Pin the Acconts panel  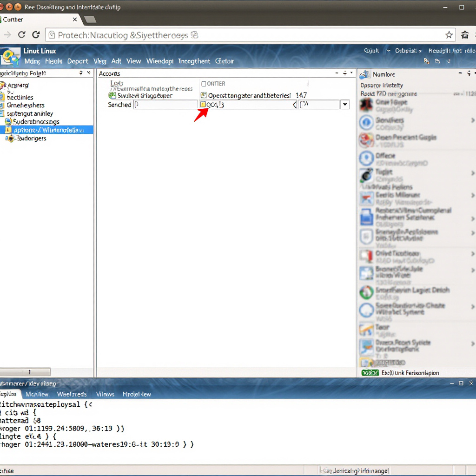[x=345, y=73]
